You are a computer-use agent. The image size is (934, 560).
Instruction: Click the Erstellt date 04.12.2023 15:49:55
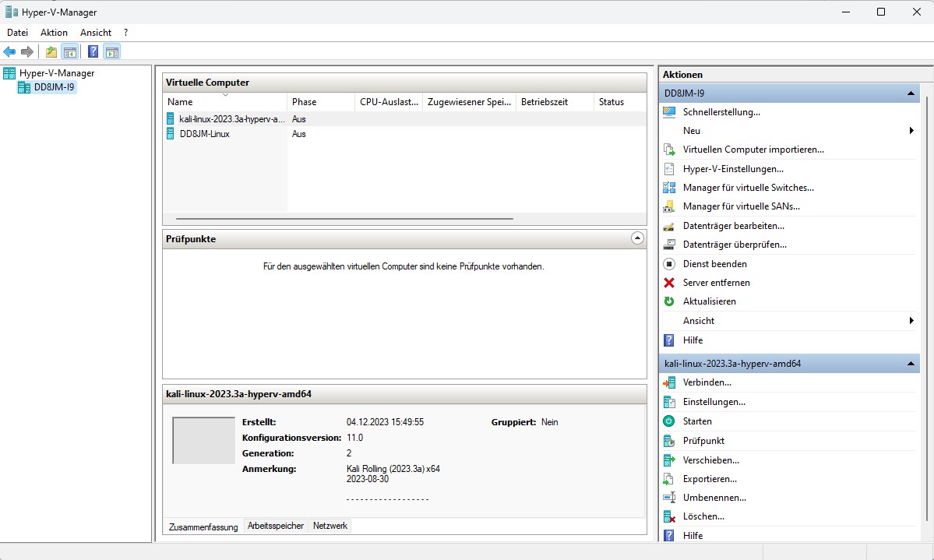coord(385,422)
